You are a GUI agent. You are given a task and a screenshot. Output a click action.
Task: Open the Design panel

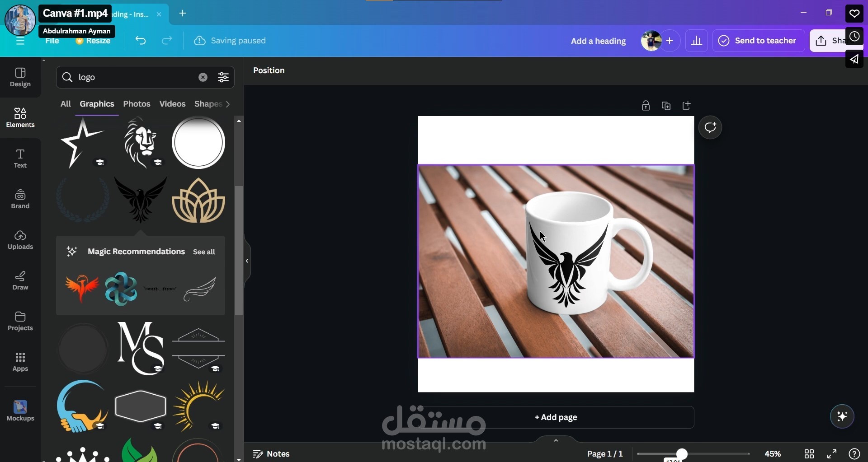[x=20, y=77]
